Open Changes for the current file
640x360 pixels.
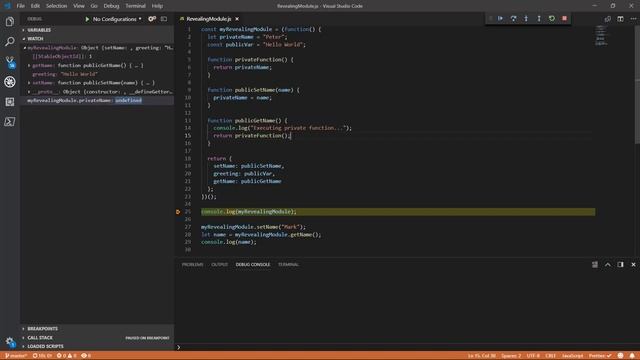coord(608,19)
